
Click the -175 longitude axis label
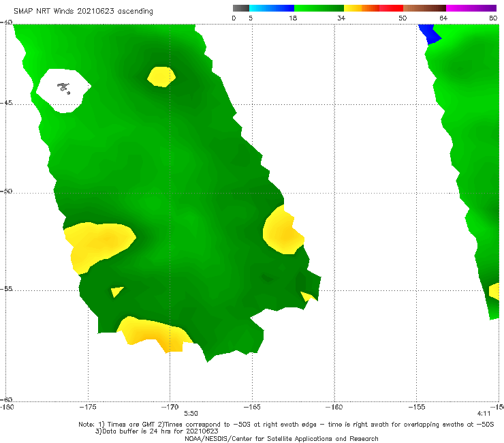(x=88, y=407)
